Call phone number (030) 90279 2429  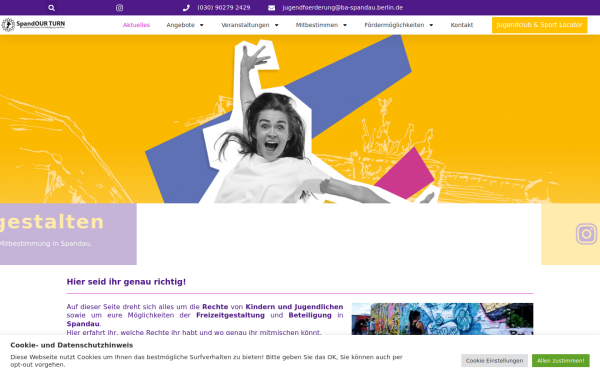point(224,8)
